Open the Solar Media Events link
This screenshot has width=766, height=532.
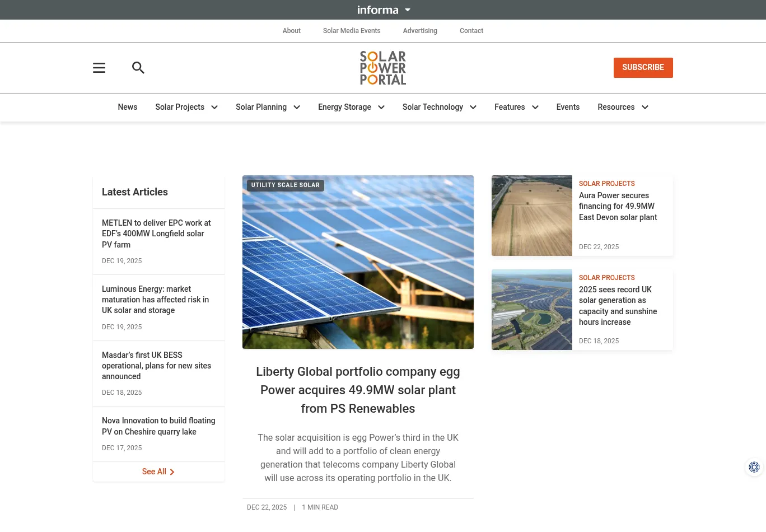[x=352, y=31]
